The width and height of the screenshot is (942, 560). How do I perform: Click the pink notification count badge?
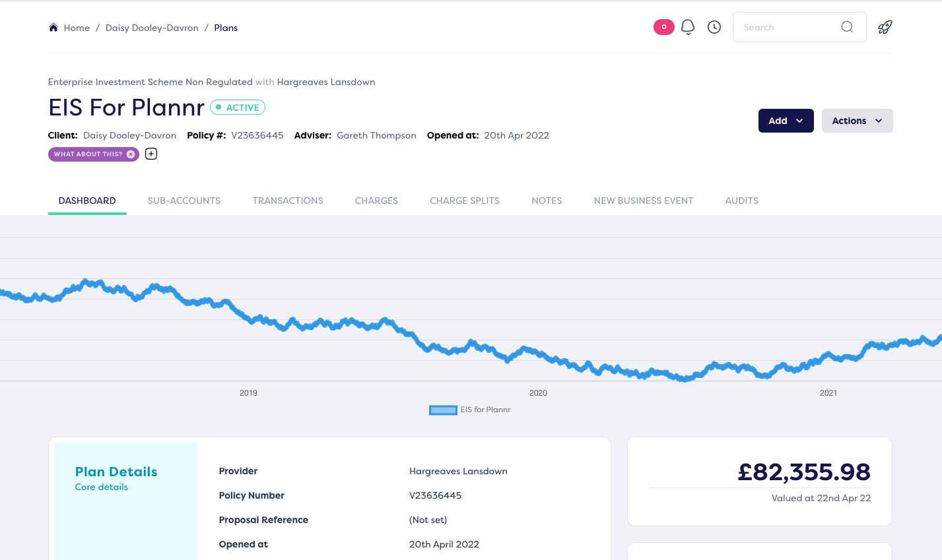[663, 27]
